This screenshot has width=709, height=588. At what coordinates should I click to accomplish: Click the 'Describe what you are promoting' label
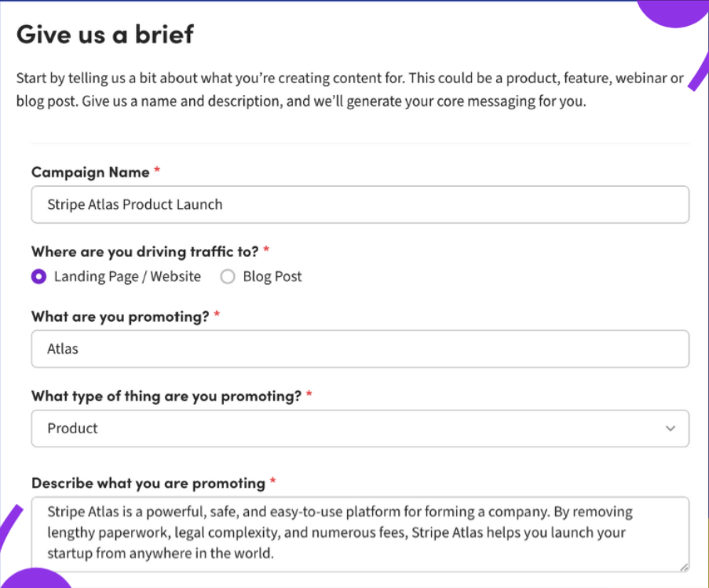pyautogui.click(x=148, y=483)
